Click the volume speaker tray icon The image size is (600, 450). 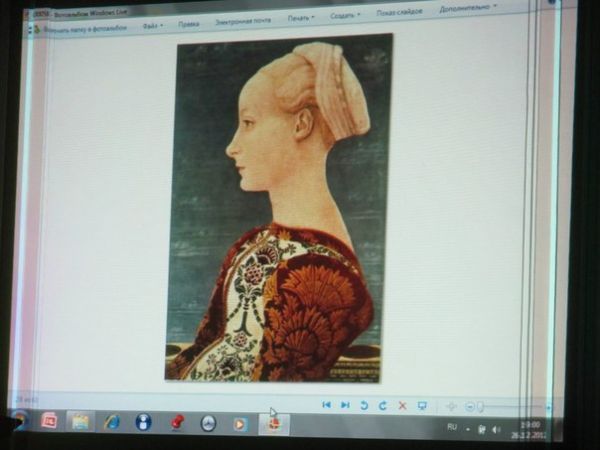(496, 430)
